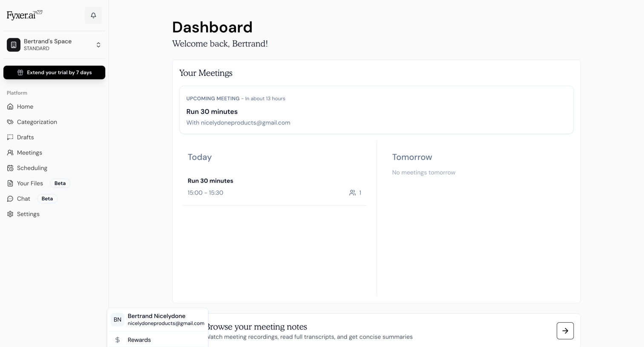Click Bertrand Nicelydone account name

(156, 316)
